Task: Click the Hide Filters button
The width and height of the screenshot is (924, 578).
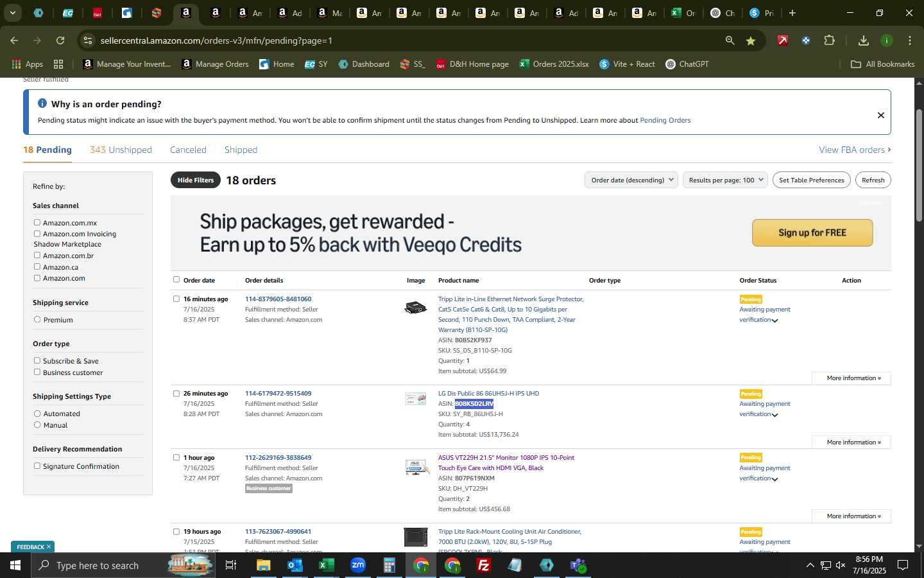Action: click(196, 180)
